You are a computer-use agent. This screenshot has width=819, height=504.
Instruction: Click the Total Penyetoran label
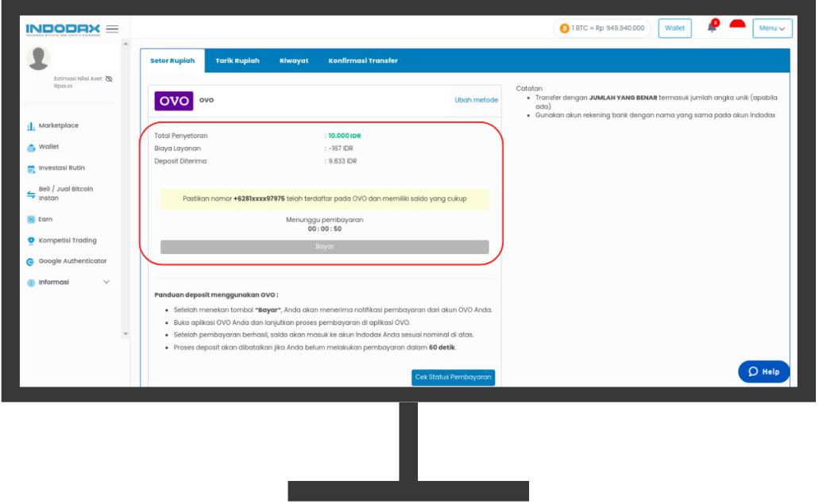[x=181, y=136]
